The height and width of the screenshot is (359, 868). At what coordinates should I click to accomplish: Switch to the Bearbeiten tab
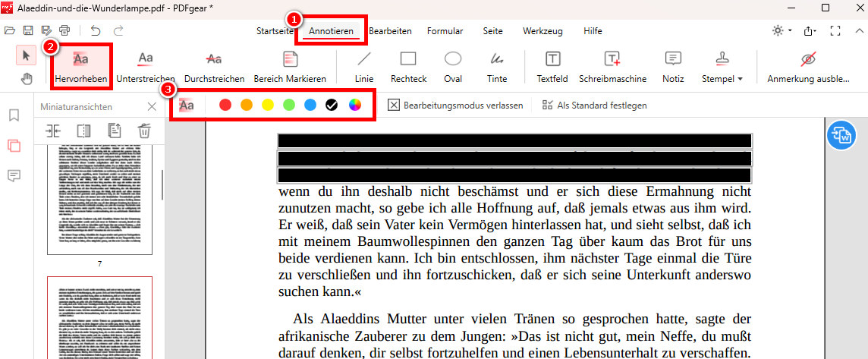tap(390, 31)
